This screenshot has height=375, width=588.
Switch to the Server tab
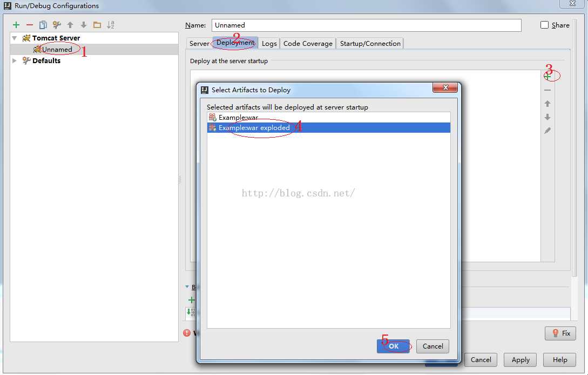tap(199, 44)
